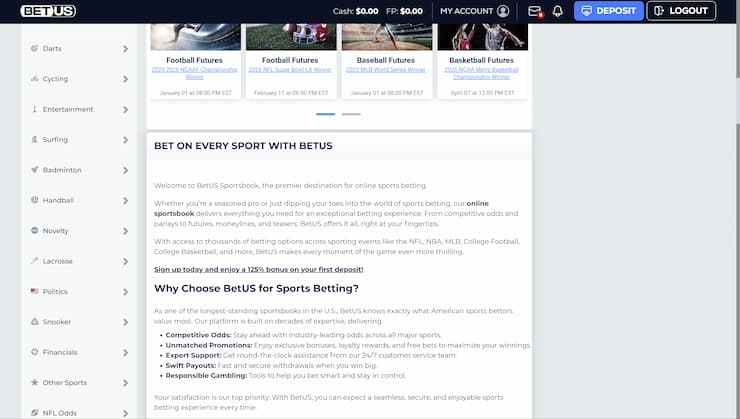The height and width of the screenshot is (419, 740).
Task: Click the NFL Odds sidebar icon
Action: [x=34, y=412]
